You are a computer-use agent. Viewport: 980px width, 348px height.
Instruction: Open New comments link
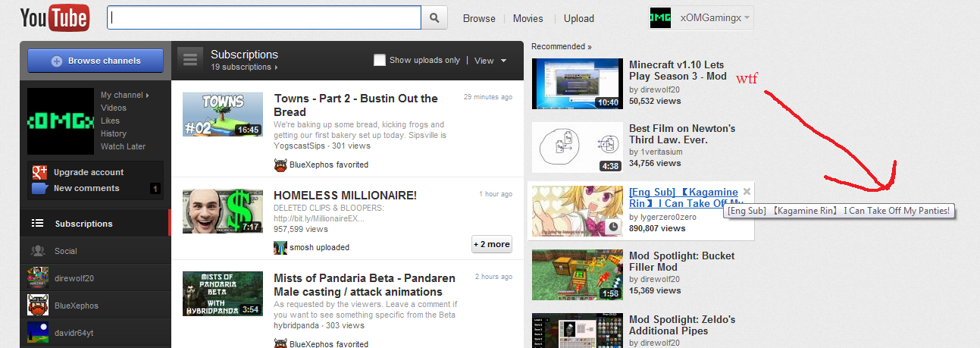pyautogui.click(x=86, y=188)
